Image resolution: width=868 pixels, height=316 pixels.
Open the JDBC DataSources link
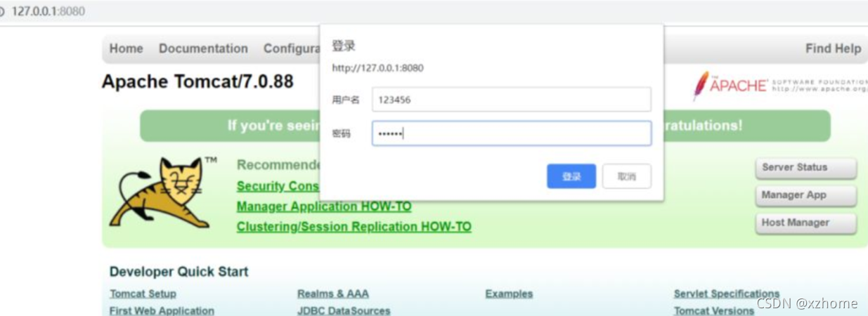click(344, 310)
